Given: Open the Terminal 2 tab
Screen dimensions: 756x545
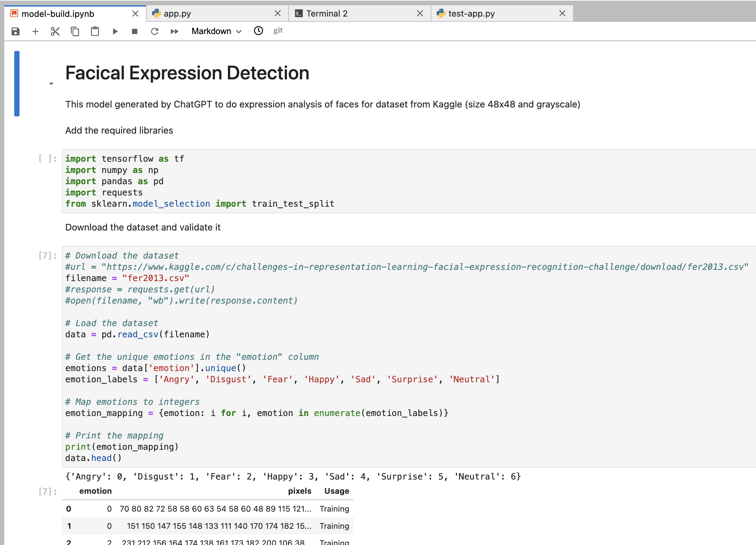Looking at the screenshot, I should (327, 13).
